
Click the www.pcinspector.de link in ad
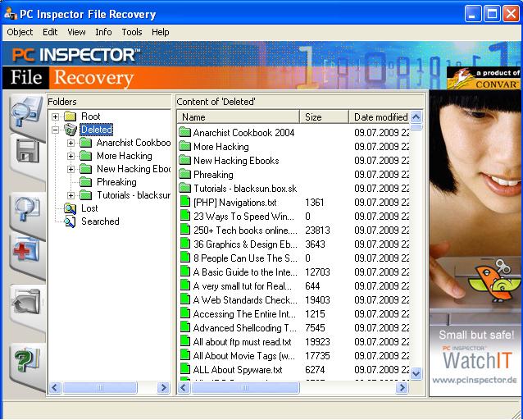coord(475,380)
